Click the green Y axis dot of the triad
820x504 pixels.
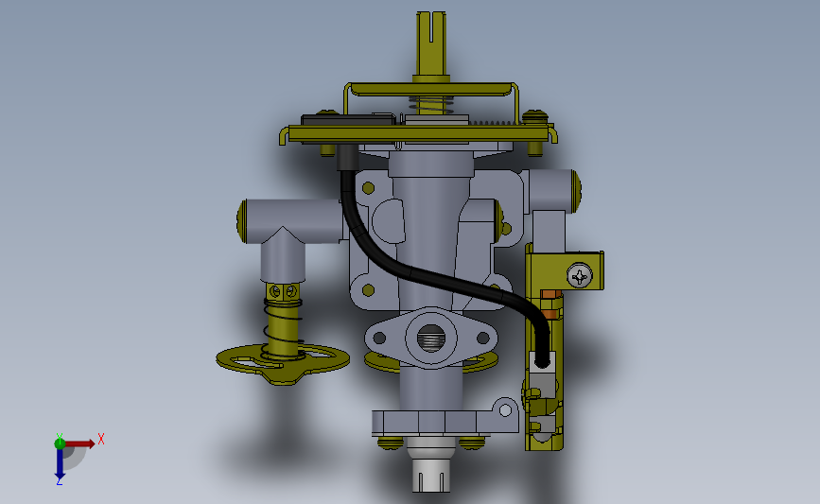click(x=60, y=443)
